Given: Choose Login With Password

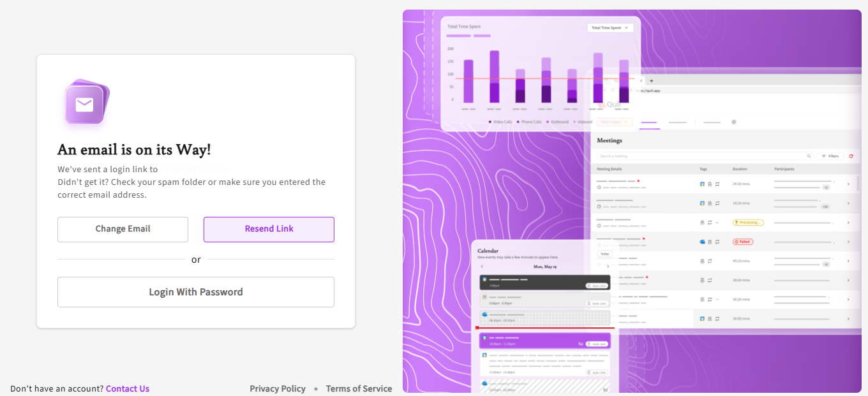Looking at the screenshot, I should click(x=196, y=292).
